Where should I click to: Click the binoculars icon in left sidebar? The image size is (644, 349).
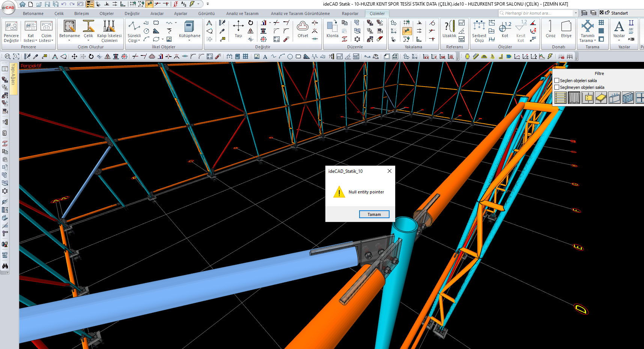pos(5,266)
